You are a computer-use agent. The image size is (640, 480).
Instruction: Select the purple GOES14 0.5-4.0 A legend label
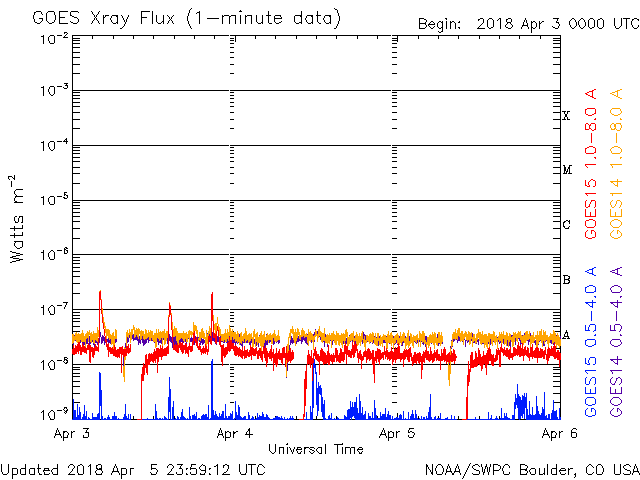tap(617, 342)
